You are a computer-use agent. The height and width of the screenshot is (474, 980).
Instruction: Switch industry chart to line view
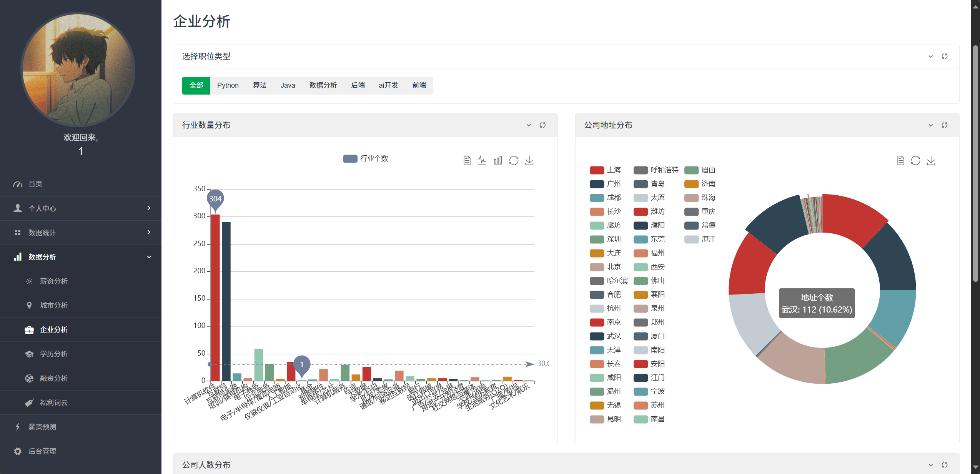(x=482, y=160)
